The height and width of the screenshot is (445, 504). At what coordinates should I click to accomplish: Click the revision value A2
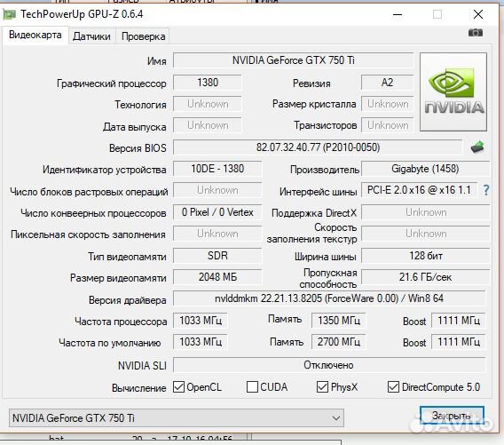[x=387, y=83]
